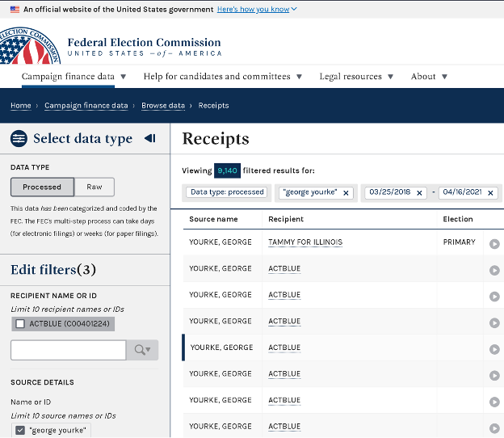Click the PRIMARY election cell
The height and width of the screenshot is (438, 504).
tap(459, 242)
